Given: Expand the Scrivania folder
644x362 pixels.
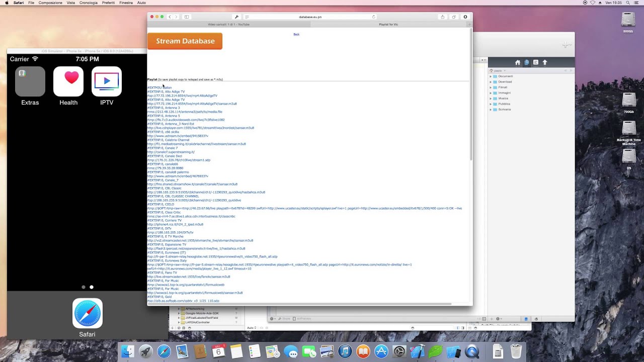Looking at the screenshot, I should click(x=491, y=110).
